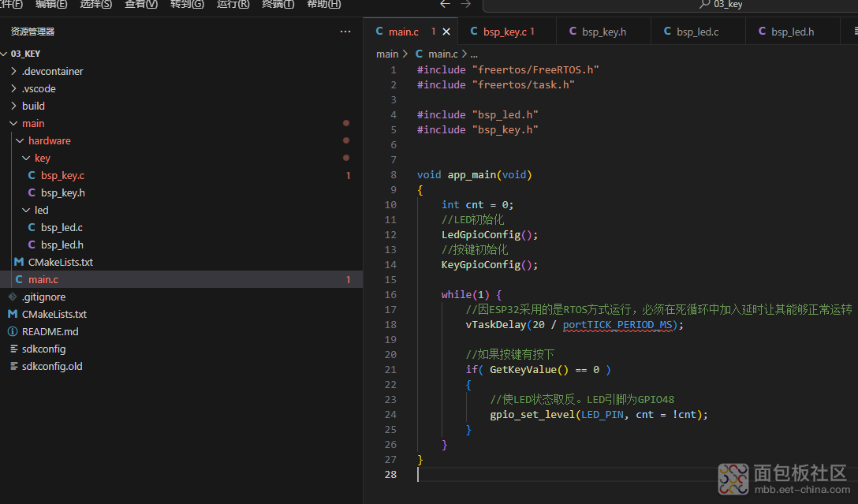The width and height of the screenshot is (858, 504).
Task: Switch to the bsp_led.h editor tab
Action: (x=793, y=32)
